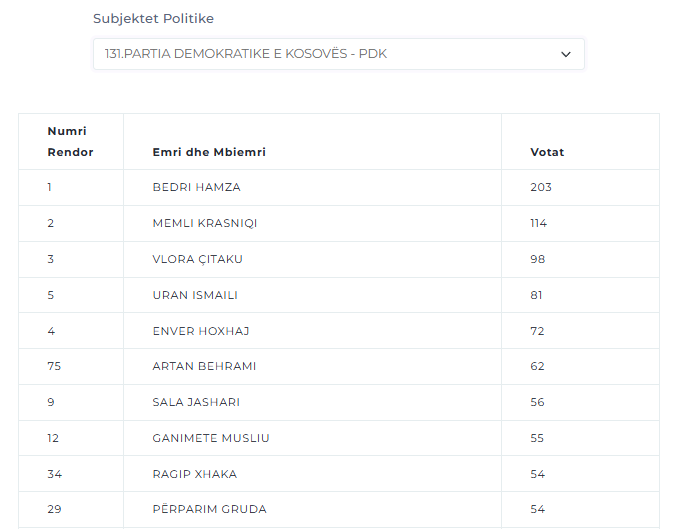Click the PËRPARIM GRUDA name
This screenshot has width=679, height=529.
210,509
